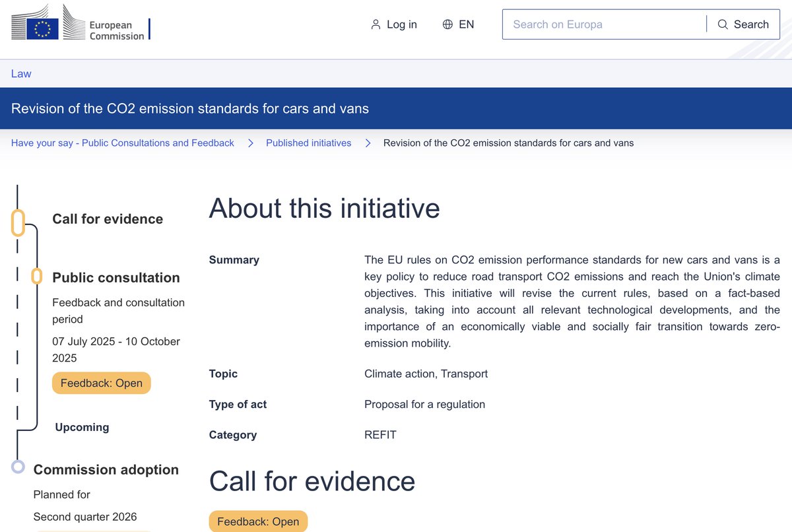Click the magnifier icon in Search button
Image resolution: width=792 pixels, height=532 pixels.
click(x=723, y=24)
